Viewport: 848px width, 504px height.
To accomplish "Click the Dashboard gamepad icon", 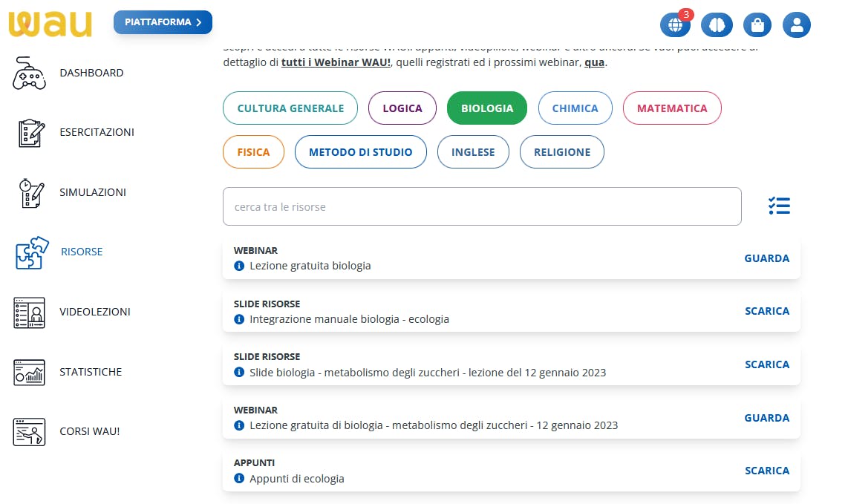I will click(29, 73).
